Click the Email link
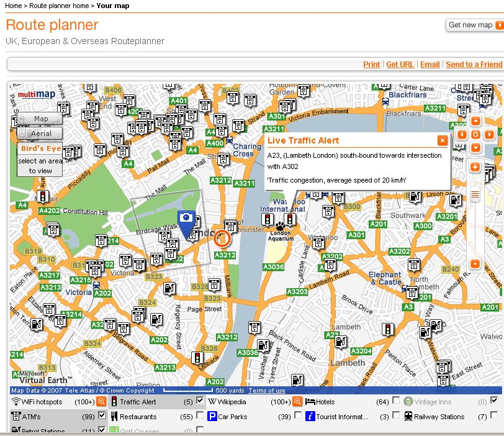This screenshot has height=436, width=504. tap(430, 65)
